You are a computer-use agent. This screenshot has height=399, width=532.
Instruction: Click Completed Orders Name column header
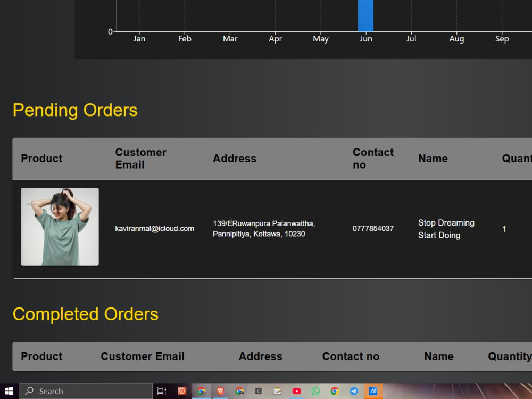pyautogui.click(x=439, y=356)
